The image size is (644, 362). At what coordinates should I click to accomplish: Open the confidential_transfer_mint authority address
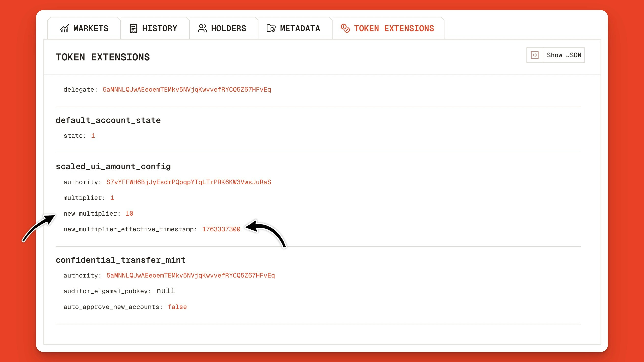click(190, 276)
